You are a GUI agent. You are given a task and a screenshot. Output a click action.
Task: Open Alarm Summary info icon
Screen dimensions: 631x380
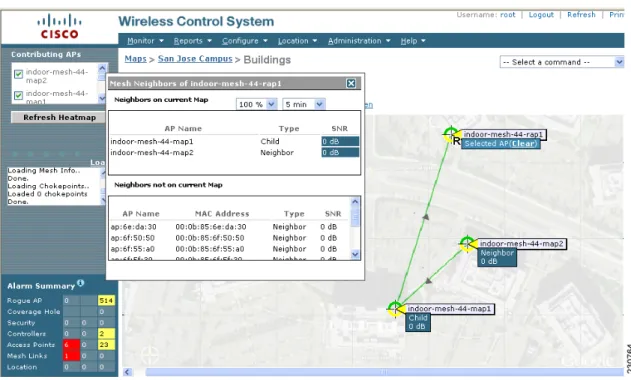(x=80, y=283)
